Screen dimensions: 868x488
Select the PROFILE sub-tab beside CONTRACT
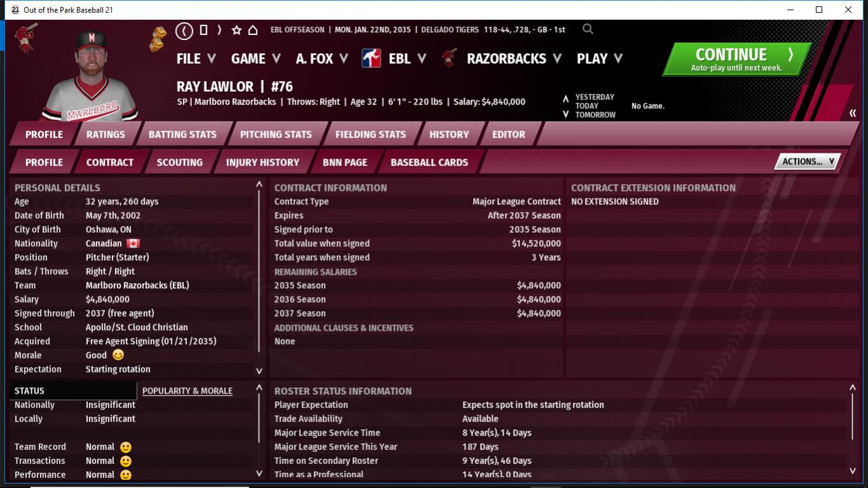(x=44, y=162)
